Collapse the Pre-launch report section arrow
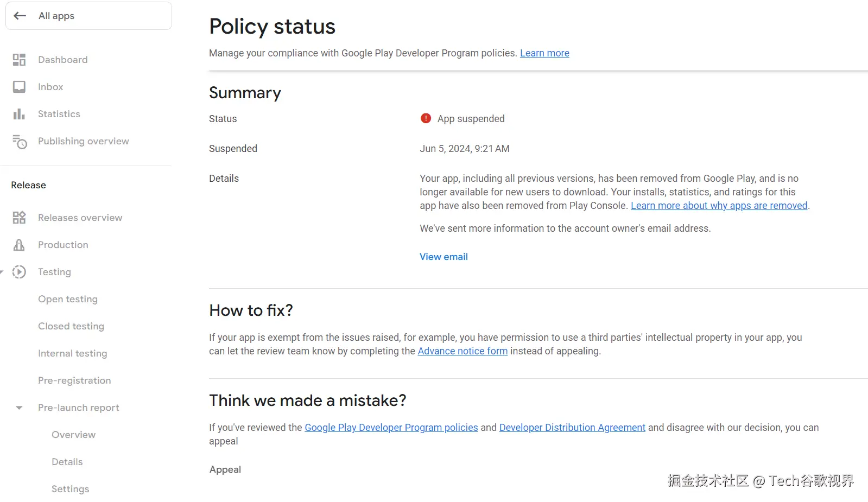 click(19, 408)
